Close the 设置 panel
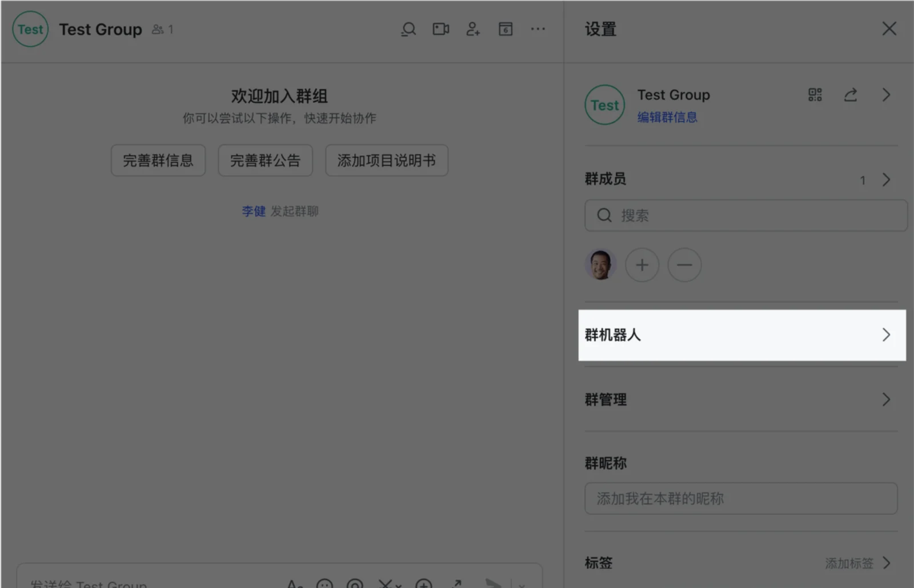914x588 pixels. [889, 29]
